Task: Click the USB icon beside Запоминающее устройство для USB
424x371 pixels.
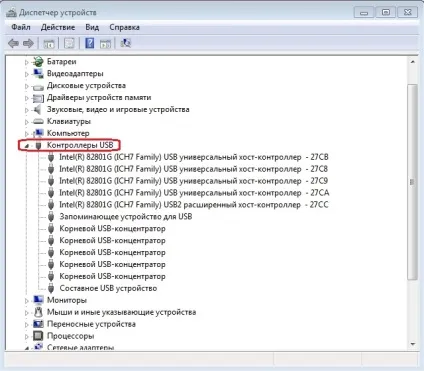Action: (51, 217)
